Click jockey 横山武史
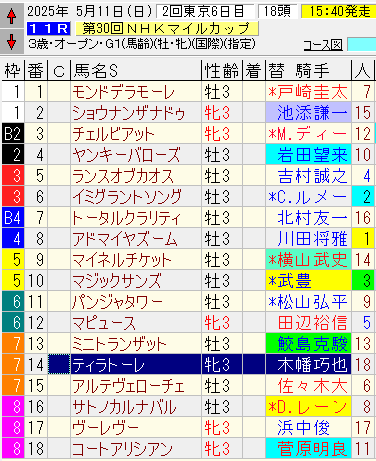Screen dimensions: 376x461 click(308, 260)
